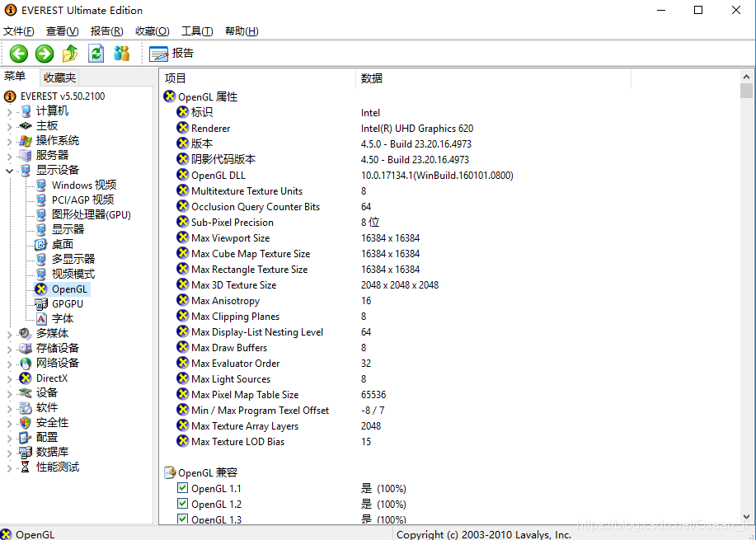The width and height of the screenshot is (756, 540).
Task: Toggle the OpenGL 1.1 checkbox
Action: 182,488
